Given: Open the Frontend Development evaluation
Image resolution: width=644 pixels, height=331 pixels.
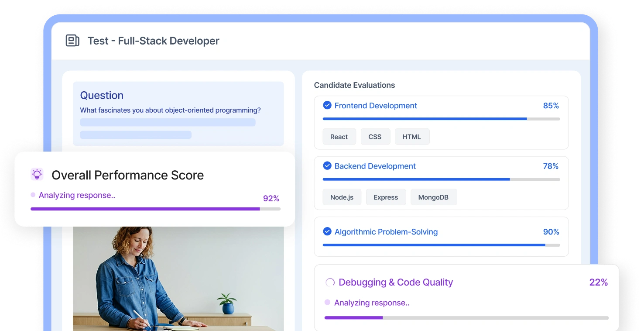Looking at the screenshot, I should pyautogui.click(x=441, y=123).
